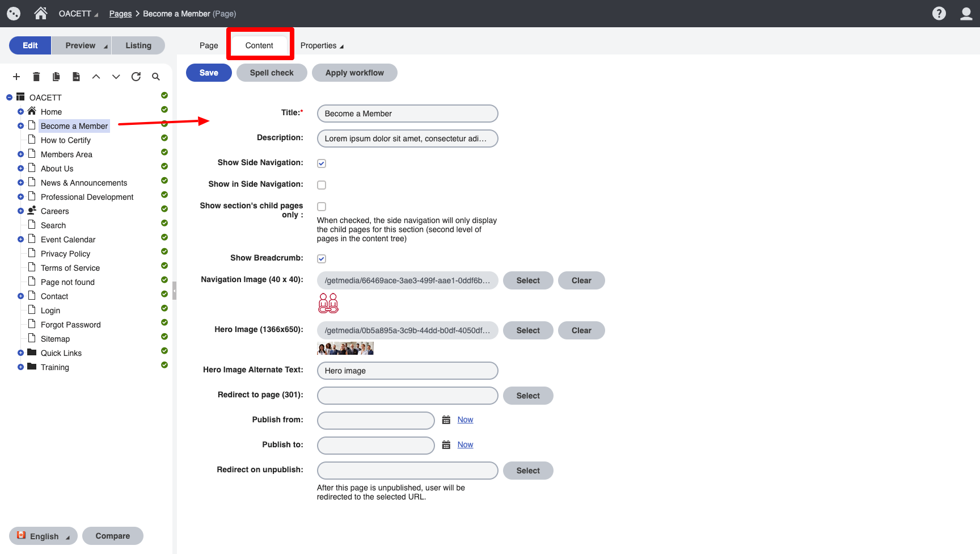Click the Hero Image Alternate Text field
The height and width of the screenshot is (554, 980).
pyautogui.click(x=407, y=371)
